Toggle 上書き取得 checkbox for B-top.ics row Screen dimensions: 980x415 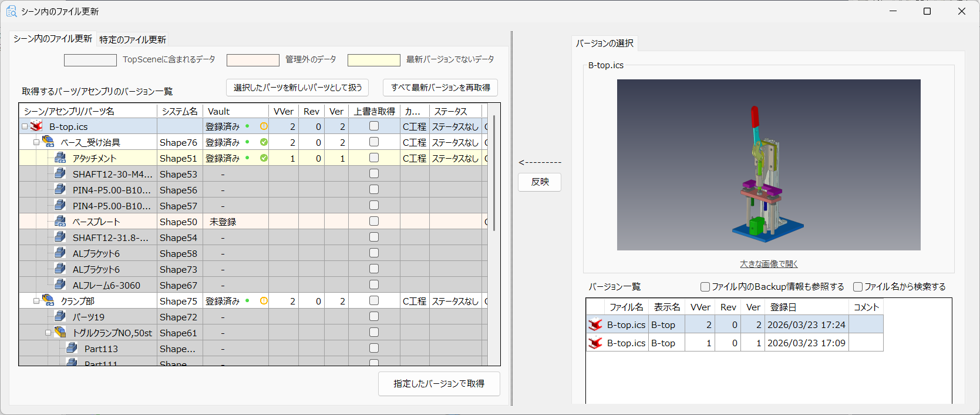coord(374,126)
